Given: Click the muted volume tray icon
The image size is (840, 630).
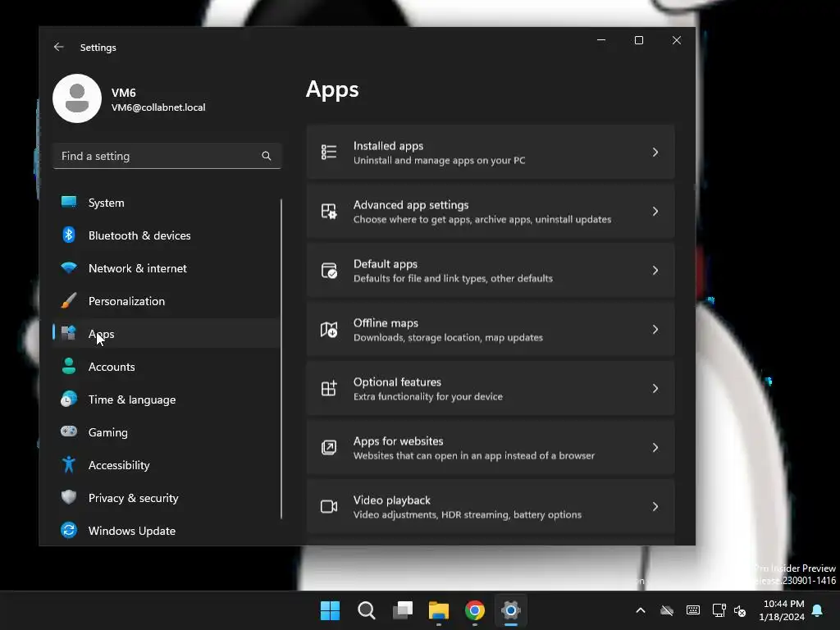Looking at the screenshot, I should pos(741,610).
